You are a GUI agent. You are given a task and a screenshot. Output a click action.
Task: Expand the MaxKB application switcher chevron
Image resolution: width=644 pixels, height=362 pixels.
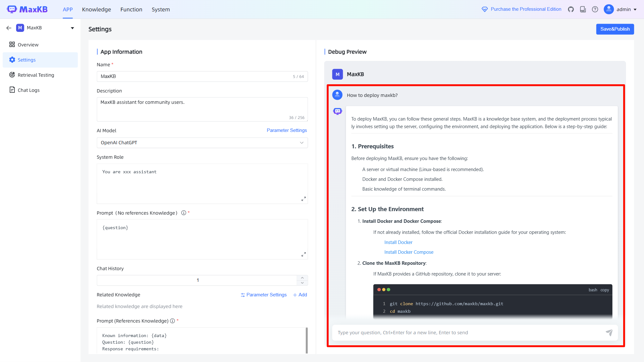[72, 28]
